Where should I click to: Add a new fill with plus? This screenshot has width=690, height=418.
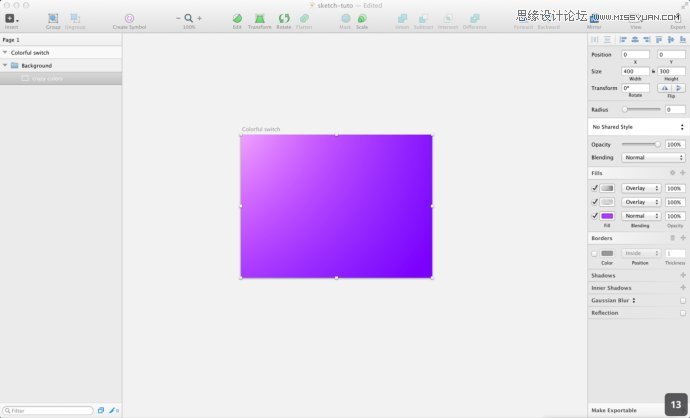point(683,173)
